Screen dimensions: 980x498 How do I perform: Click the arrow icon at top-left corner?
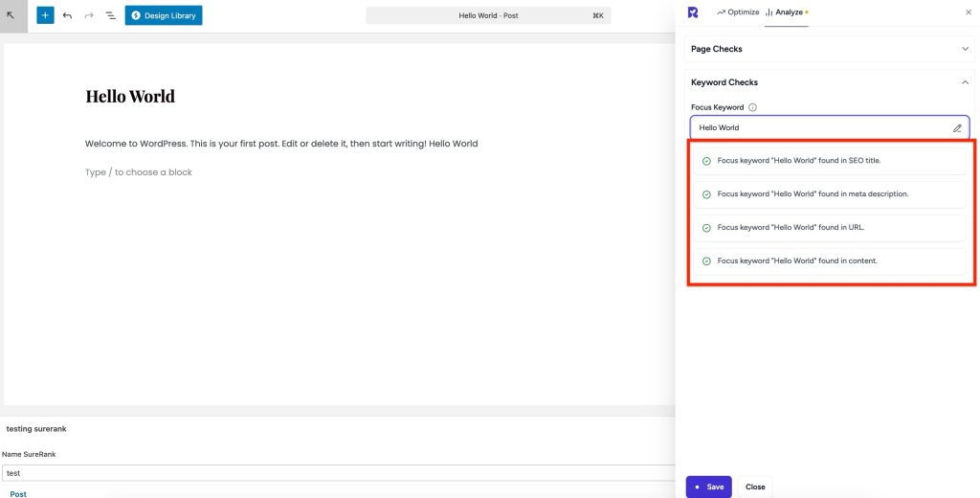click(12, 15)
